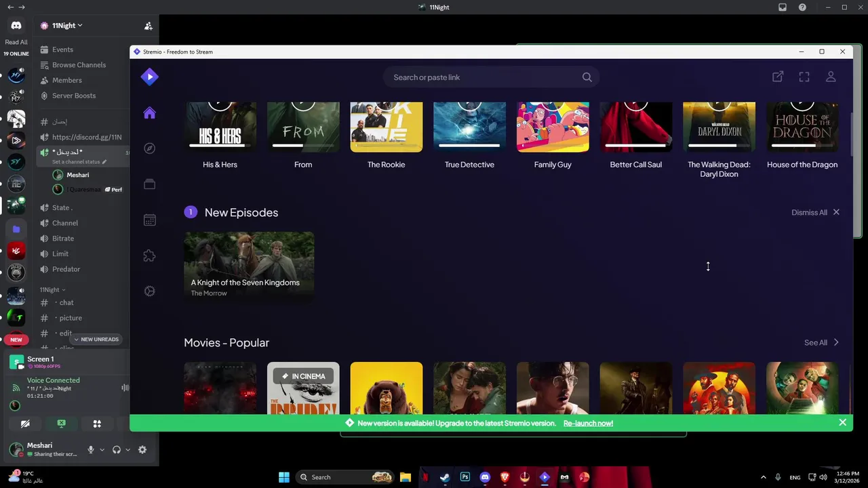Collapse the 11Night channel category
The height and width of the screenshot is (488, 868).
[x=52, y=289]
